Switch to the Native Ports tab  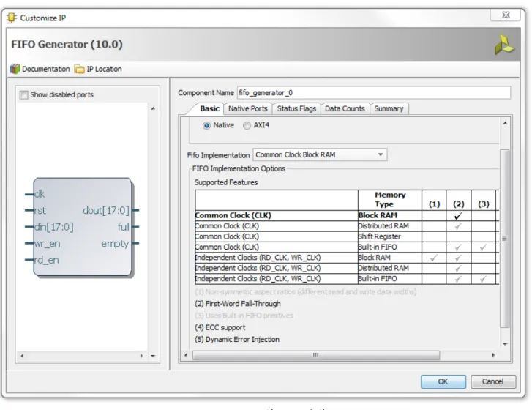(x=247, y=108)
